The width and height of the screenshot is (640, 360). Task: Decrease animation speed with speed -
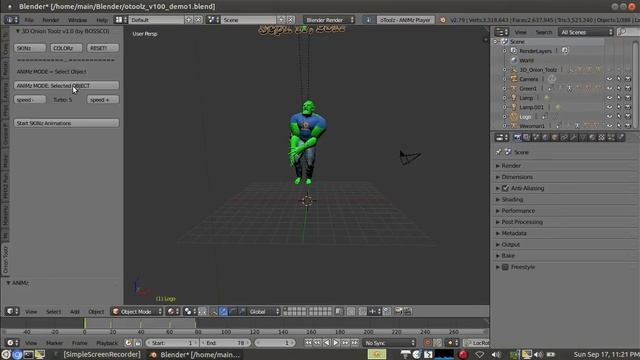pyautogui.click(x=30, y=100)
